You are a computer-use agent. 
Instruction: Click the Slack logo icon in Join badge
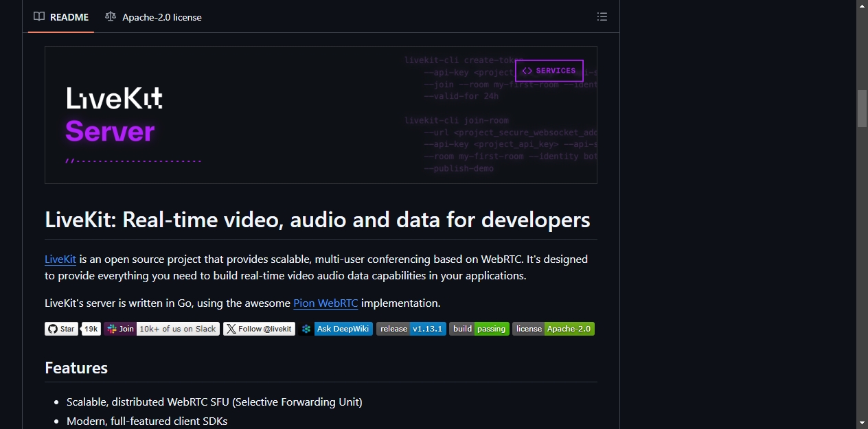(111, 329)
